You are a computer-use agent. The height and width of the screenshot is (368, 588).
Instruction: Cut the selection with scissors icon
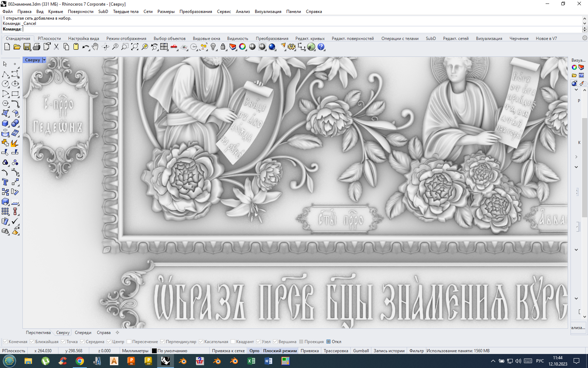point(56,47)
